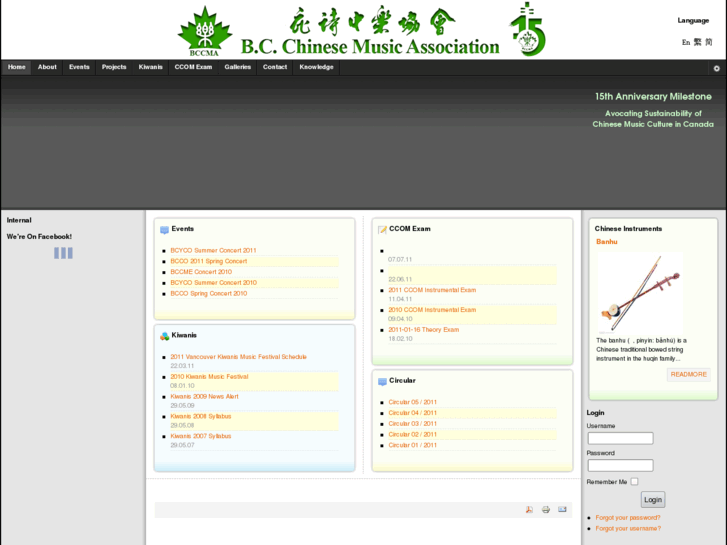Click the settings gear icon in navbar

[x=716, y=68]
